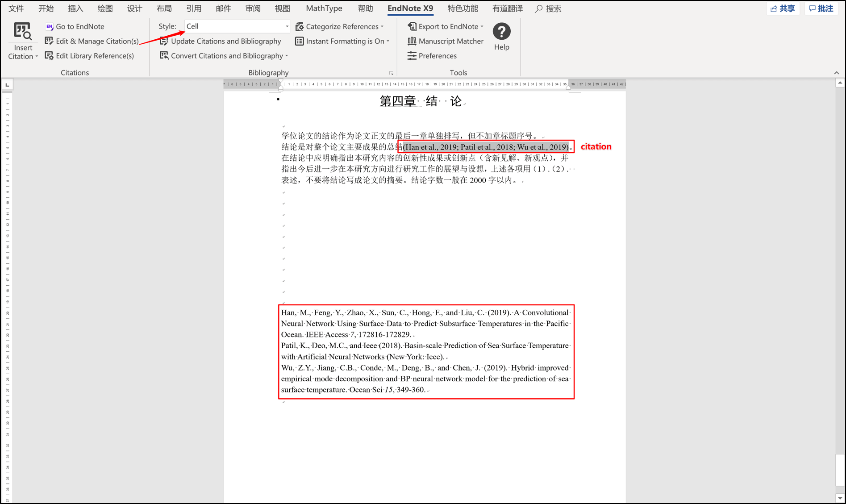Viewport: 846px width, 504px height.
Task: Switch to the 审阅 tab
Action: tap(253, 8)
